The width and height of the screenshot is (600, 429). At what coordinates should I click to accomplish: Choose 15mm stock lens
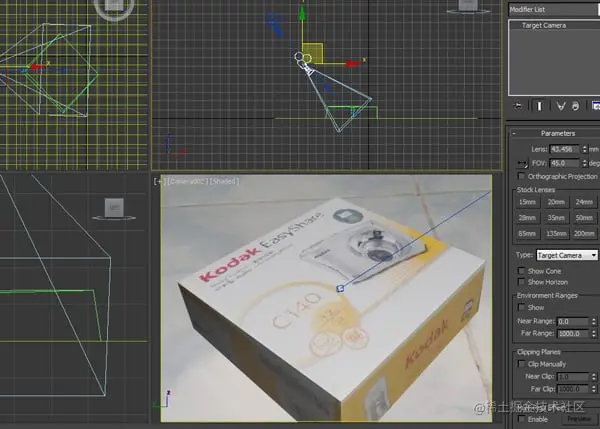(x=527, y=202)
